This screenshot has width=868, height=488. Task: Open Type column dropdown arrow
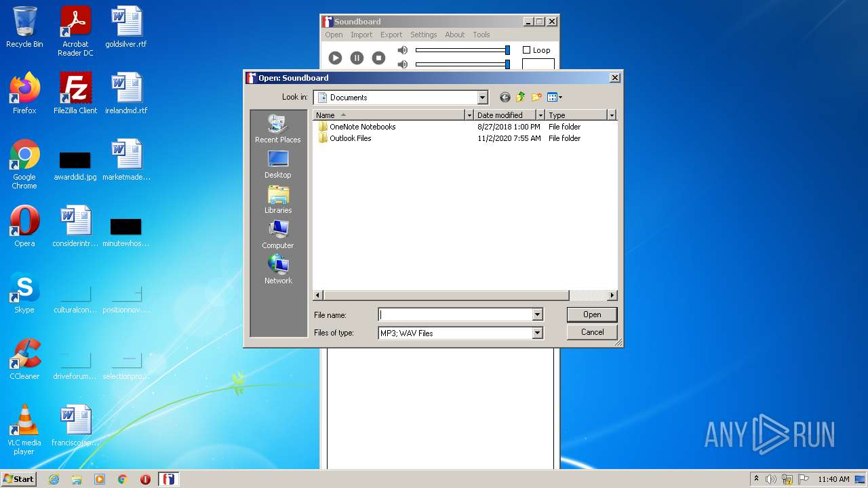tap(612, 115)
